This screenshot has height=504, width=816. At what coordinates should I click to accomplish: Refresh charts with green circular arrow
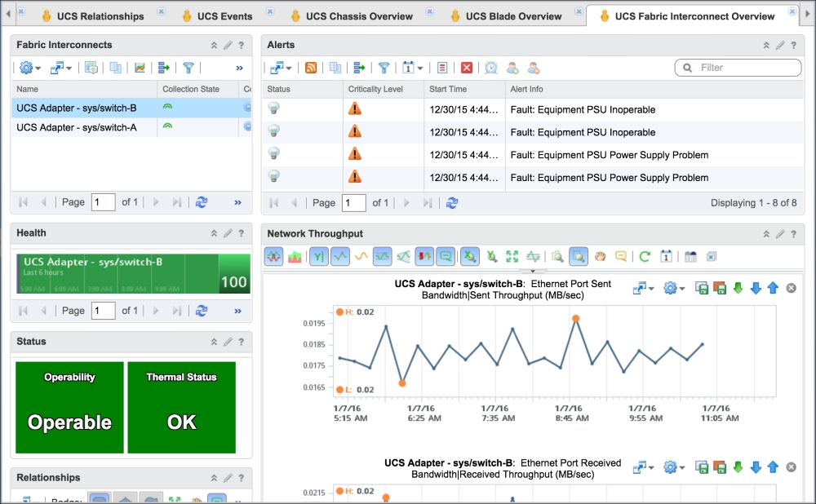tap(645, 256)
